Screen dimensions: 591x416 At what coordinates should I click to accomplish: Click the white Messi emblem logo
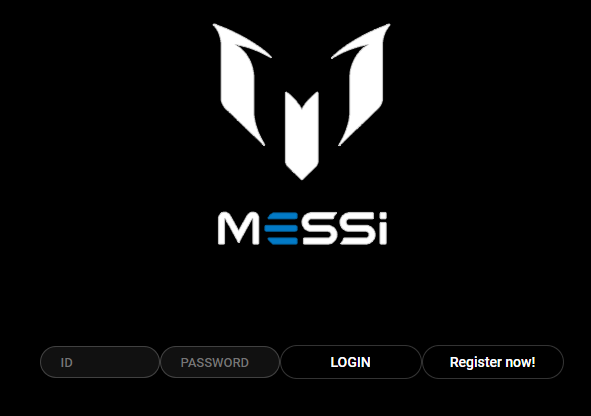[302, 102]
